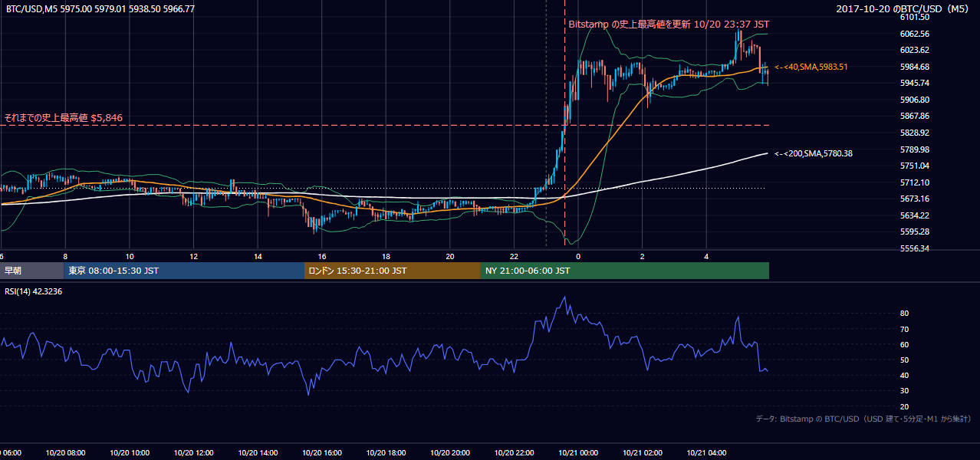Click hour tick 12 under the price chart

(194, 257)
